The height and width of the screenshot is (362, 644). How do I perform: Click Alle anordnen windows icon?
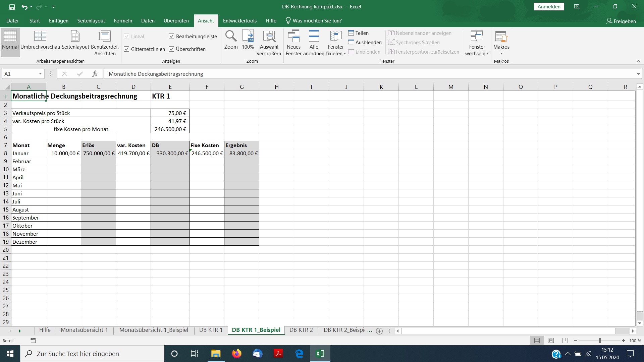point(314,36)
